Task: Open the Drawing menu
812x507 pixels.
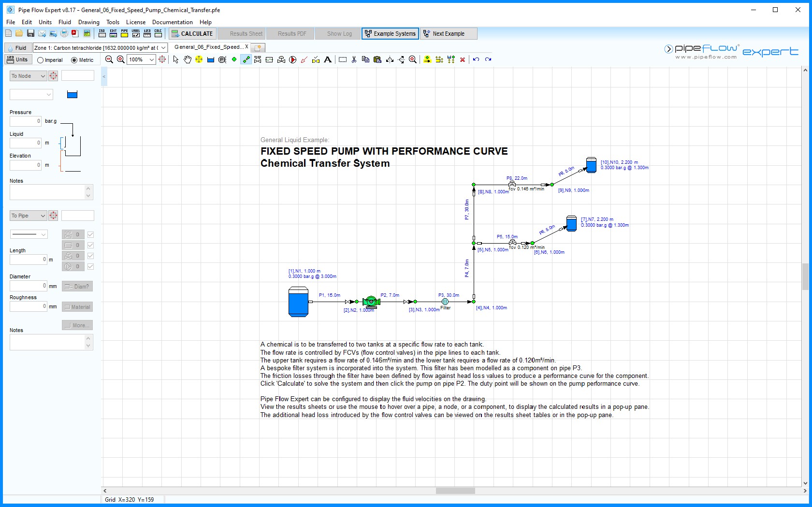Action: 89,22
